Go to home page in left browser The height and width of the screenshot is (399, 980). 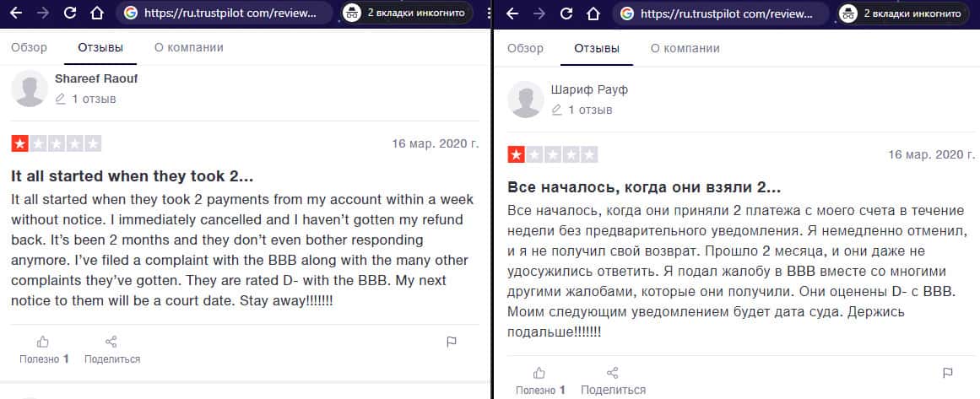tap(97, 13)
